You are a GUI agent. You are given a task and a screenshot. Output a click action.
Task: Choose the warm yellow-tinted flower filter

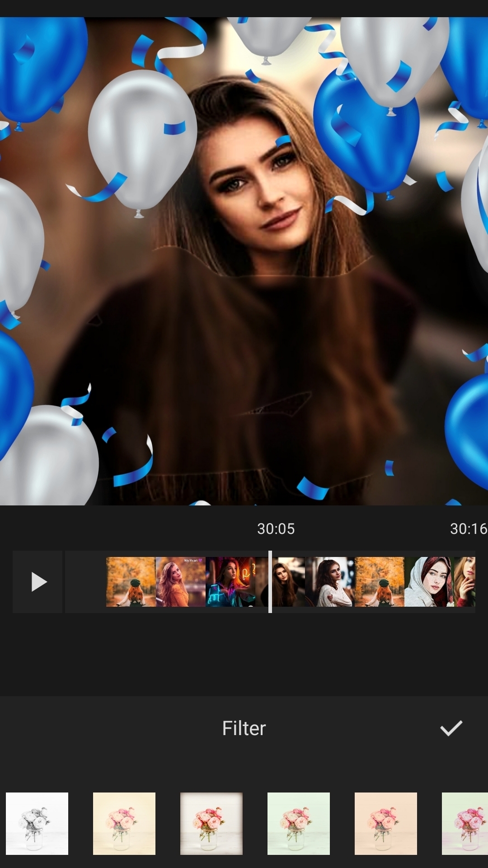tap(124, 823)
